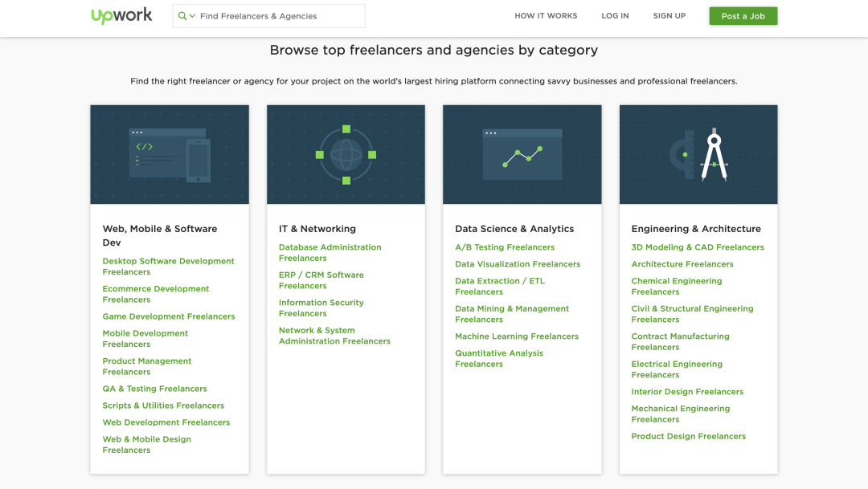Go to Log In
868x489 pixels.
(x=615, y=16)
